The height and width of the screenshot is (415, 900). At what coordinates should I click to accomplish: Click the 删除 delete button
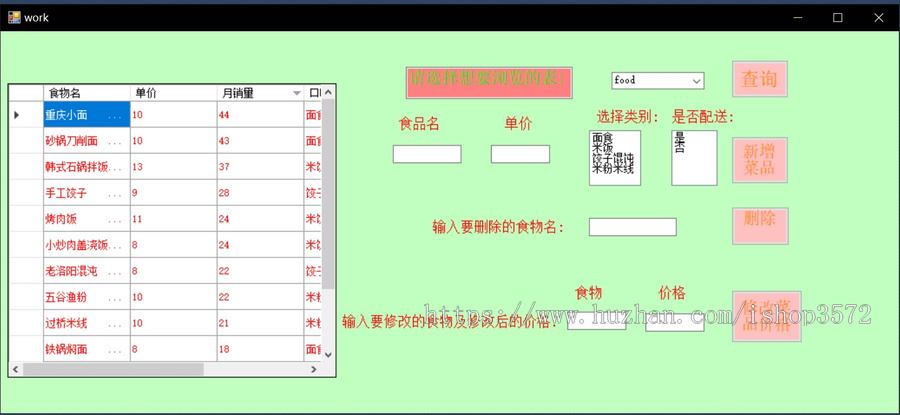click(760, 226)
